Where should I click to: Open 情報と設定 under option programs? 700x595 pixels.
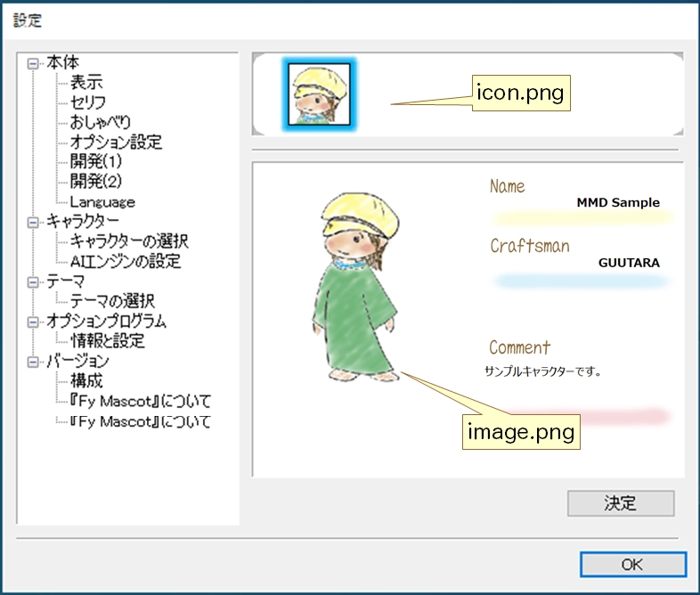point(107,341)
